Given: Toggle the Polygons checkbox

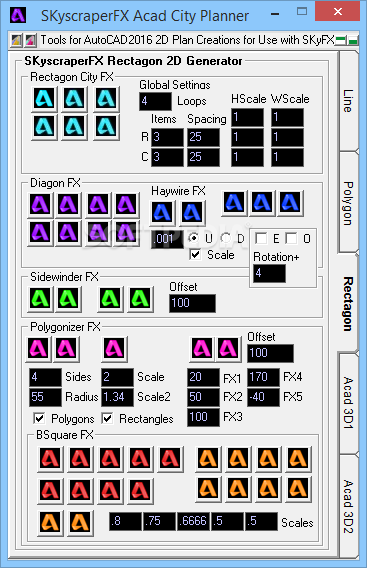Looking at the screenshot, I should 39,418.
